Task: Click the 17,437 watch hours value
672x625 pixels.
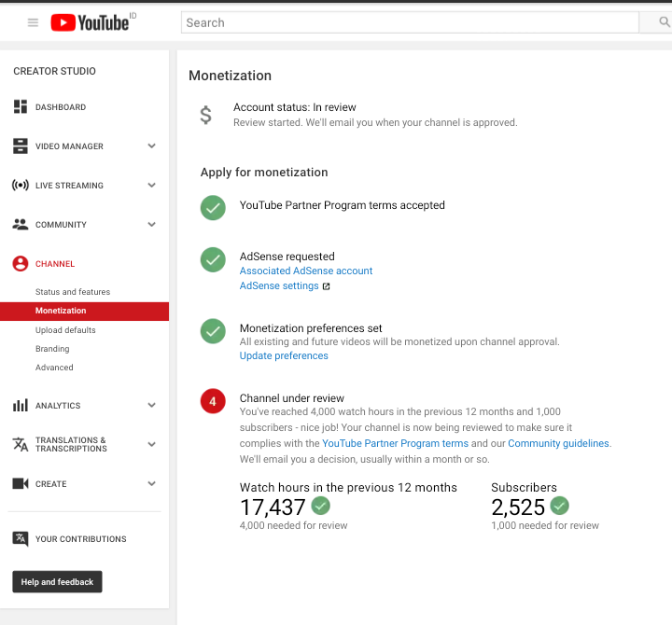Action: (x=273, y=507)
